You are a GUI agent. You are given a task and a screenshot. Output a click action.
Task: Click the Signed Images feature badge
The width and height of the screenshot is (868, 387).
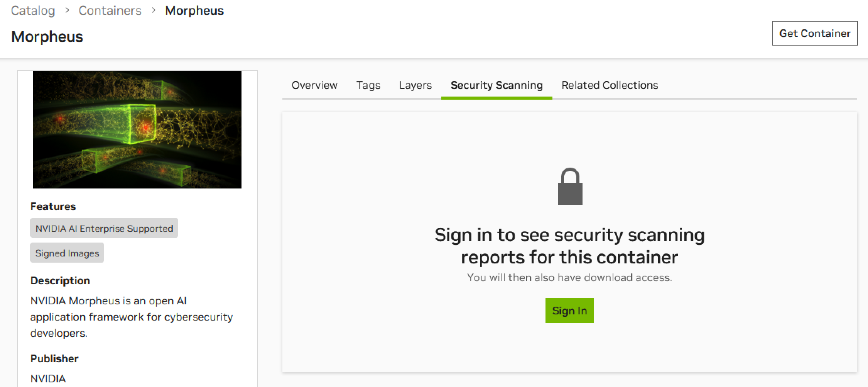(x=67, y=253)
